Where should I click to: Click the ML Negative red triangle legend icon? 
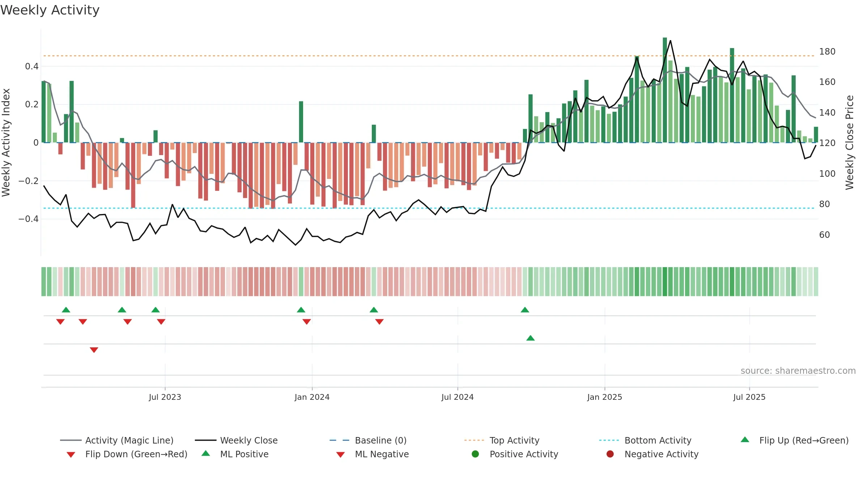pyautogui.click(x=340, y=455)
